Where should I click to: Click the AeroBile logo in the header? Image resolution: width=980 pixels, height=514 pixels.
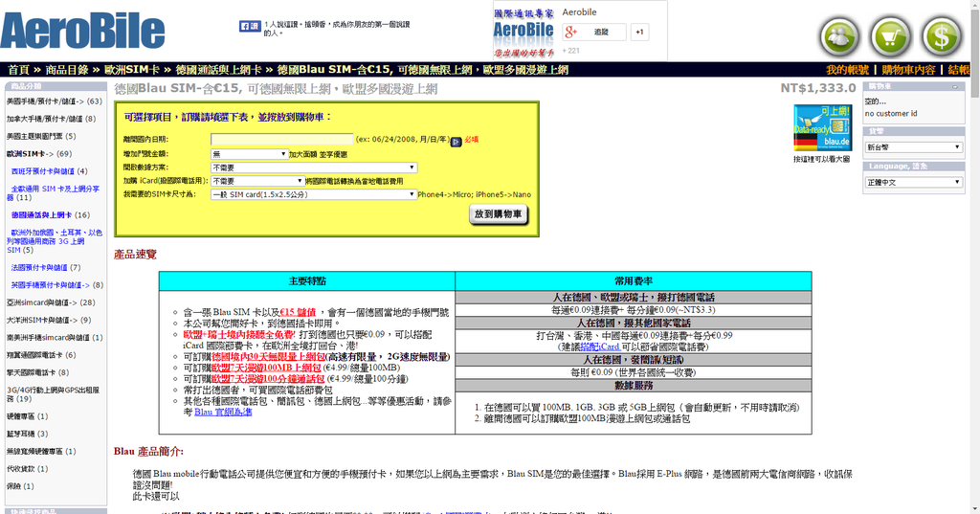[82, 30]
